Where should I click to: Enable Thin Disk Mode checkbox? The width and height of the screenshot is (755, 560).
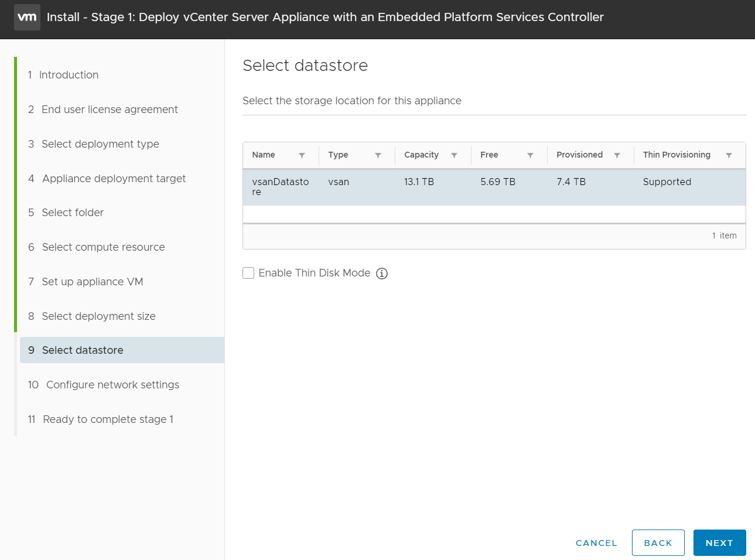pyautogui.click(x=248, y=273)
